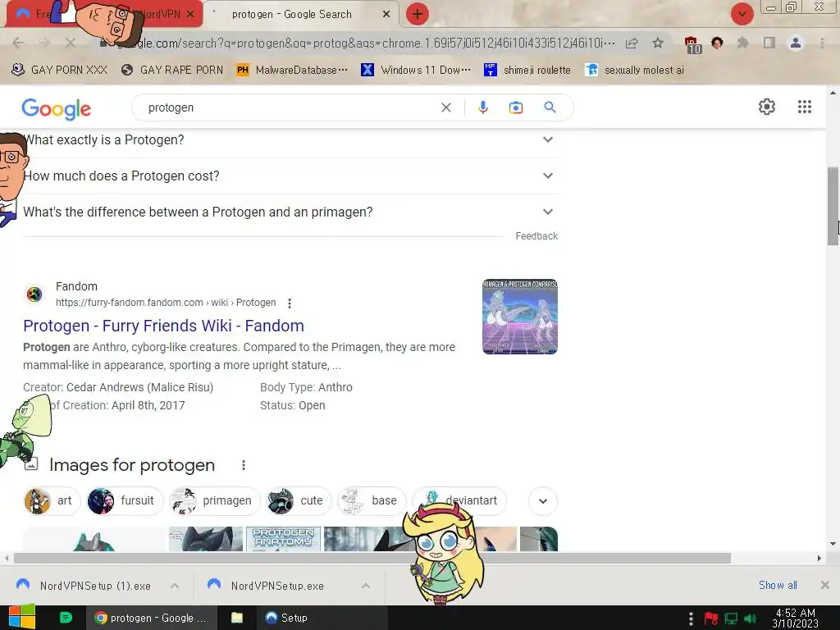Show all downloads
This screenshot has width=840, height=630.
pos(778,585)
